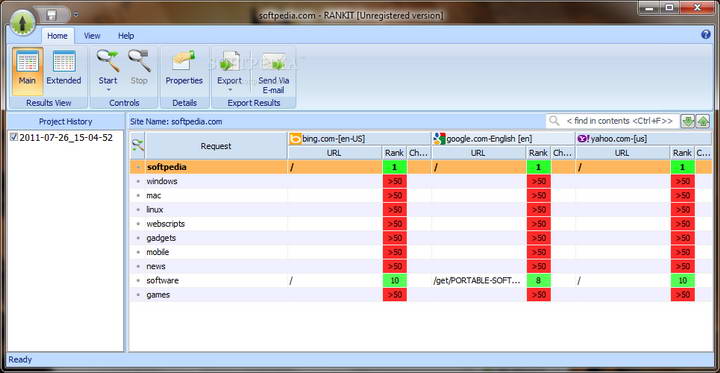Click the yahoo.com-[us] column group header

644,139
